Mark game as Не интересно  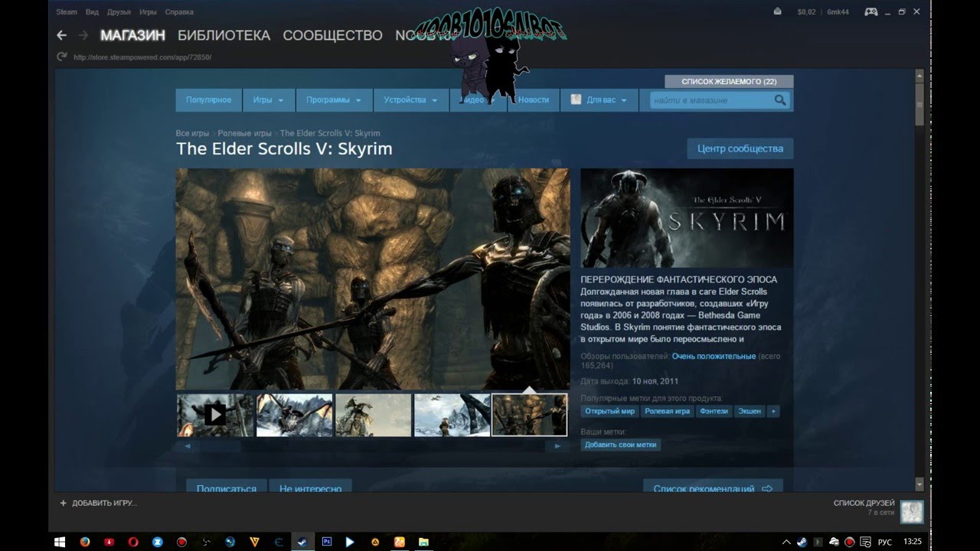pos(310,487)
